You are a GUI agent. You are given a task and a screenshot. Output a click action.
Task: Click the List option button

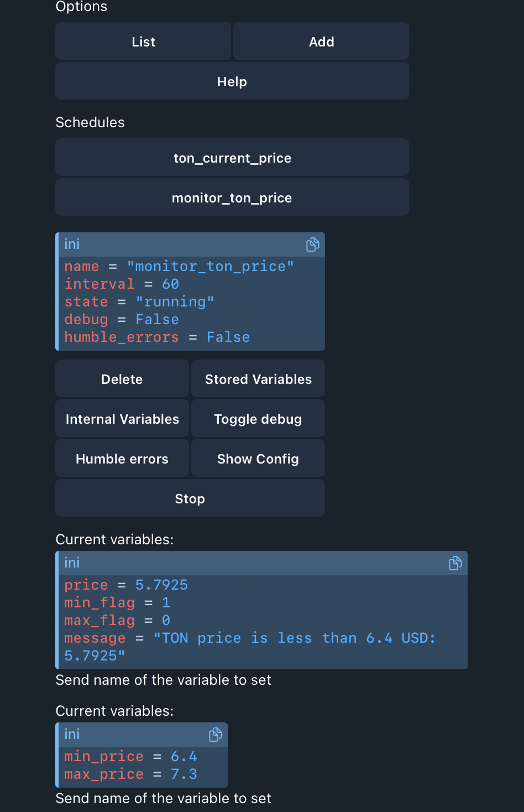pos(143,41)
